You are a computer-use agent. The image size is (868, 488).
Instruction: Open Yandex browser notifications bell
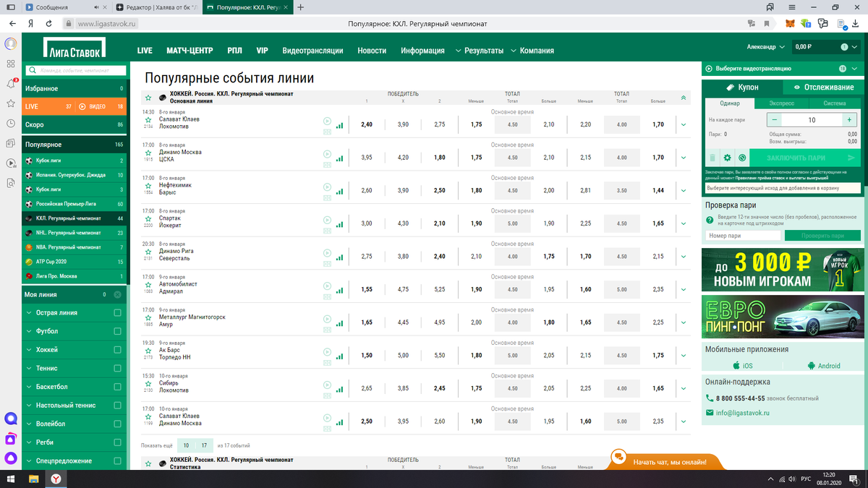point(11,83)
